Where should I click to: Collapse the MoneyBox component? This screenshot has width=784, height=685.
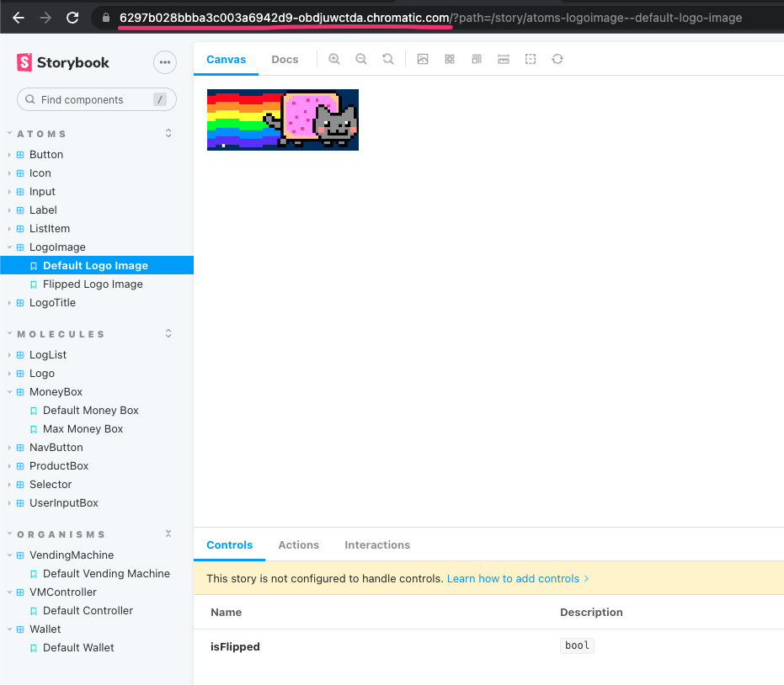[x=56, y=391]
